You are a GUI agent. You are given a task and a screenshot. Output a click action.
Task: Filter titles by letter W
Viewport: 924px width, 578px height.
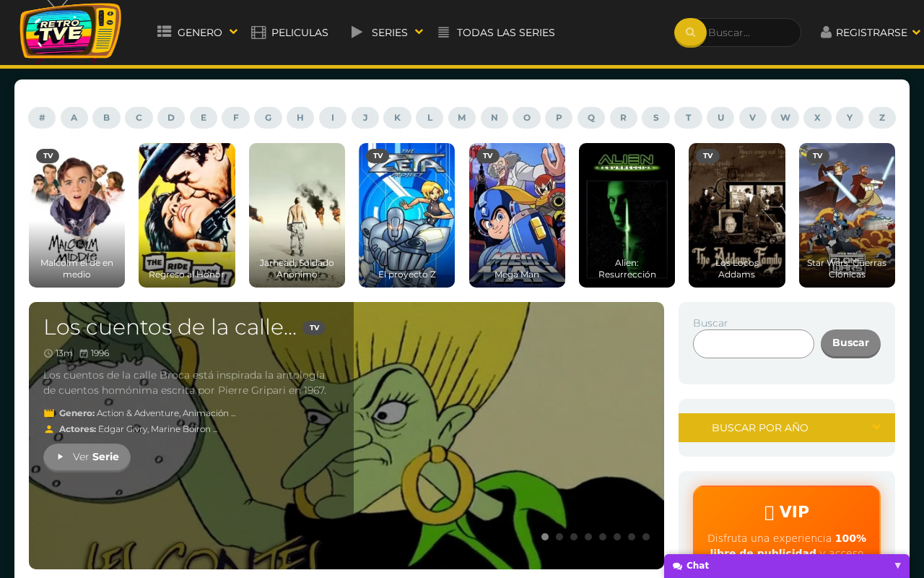[785, 118]
